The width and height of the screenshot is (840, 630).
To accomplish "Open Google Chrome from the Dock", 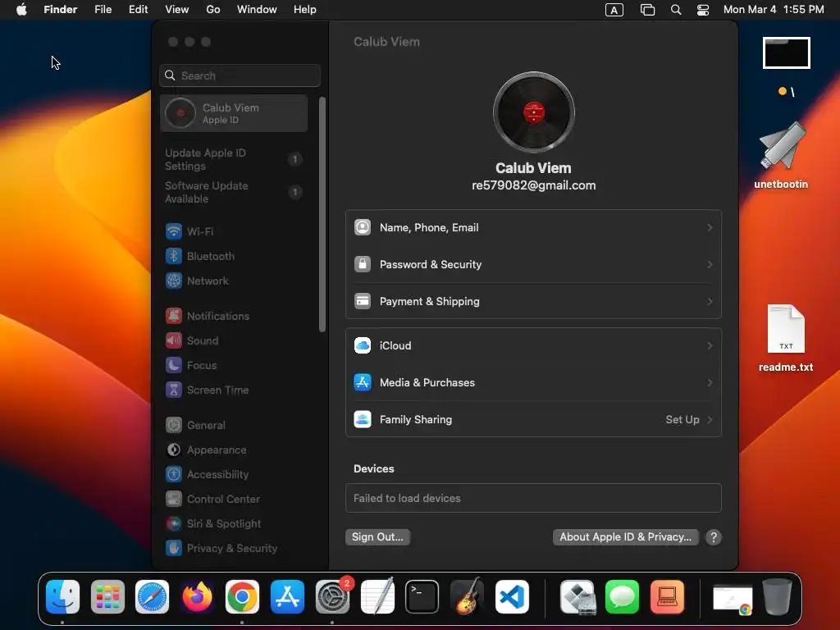I will (x=242, y=597).
